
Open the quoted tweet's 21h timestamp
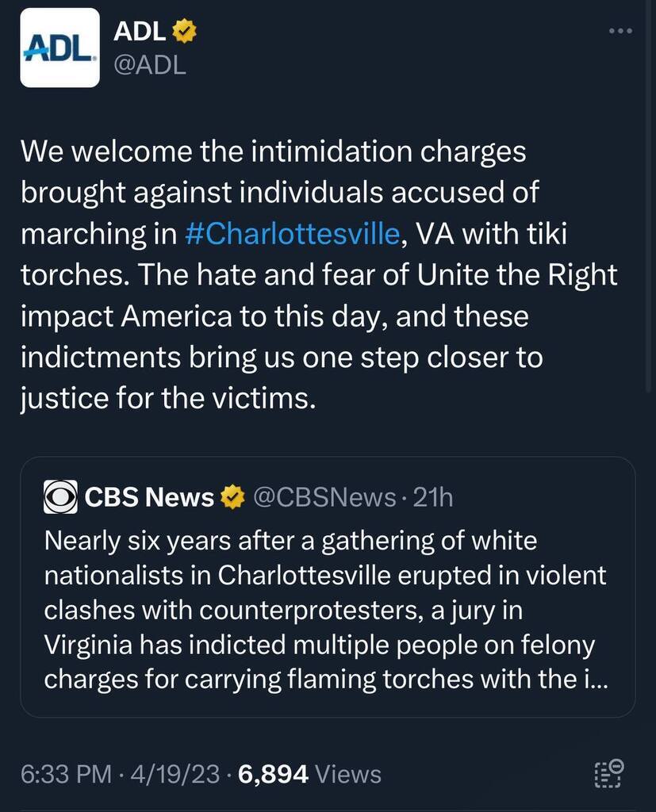point(434,498)
